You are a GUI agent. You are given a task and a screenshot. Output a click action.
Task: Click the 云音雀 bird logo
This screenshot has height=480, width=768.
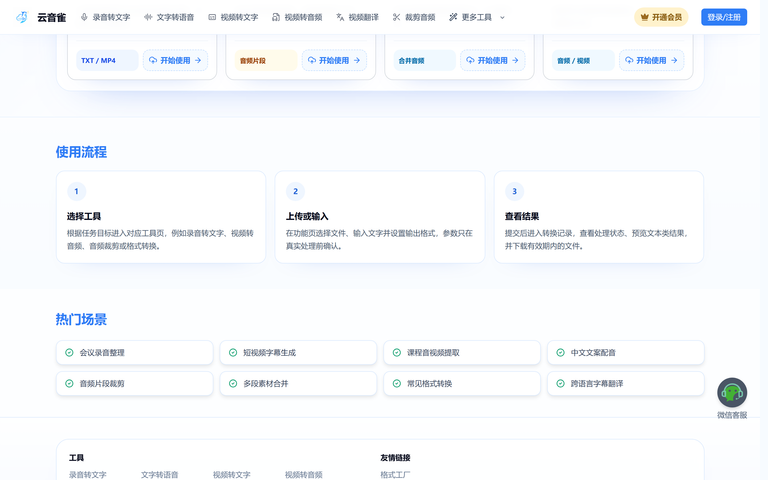pos(22,17)
